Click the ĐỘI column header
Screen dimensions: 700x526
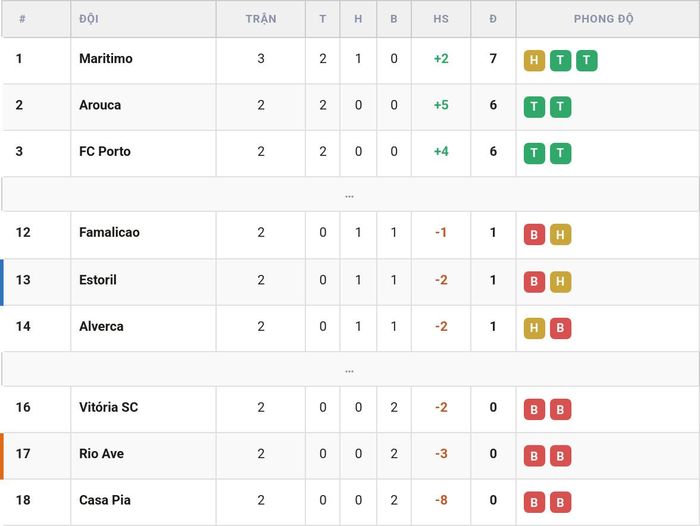point(89,19)
